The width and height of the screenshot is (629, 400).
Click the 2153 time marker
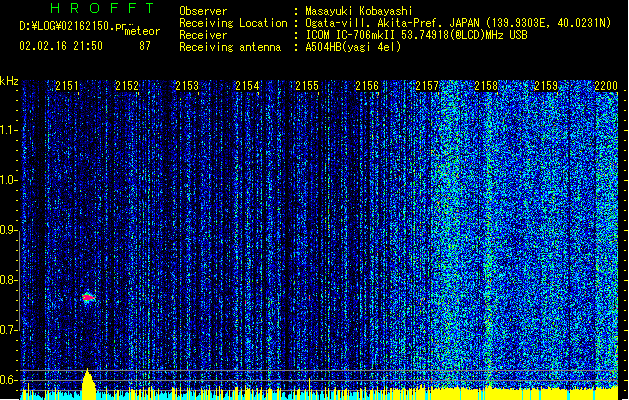[187, 86]
